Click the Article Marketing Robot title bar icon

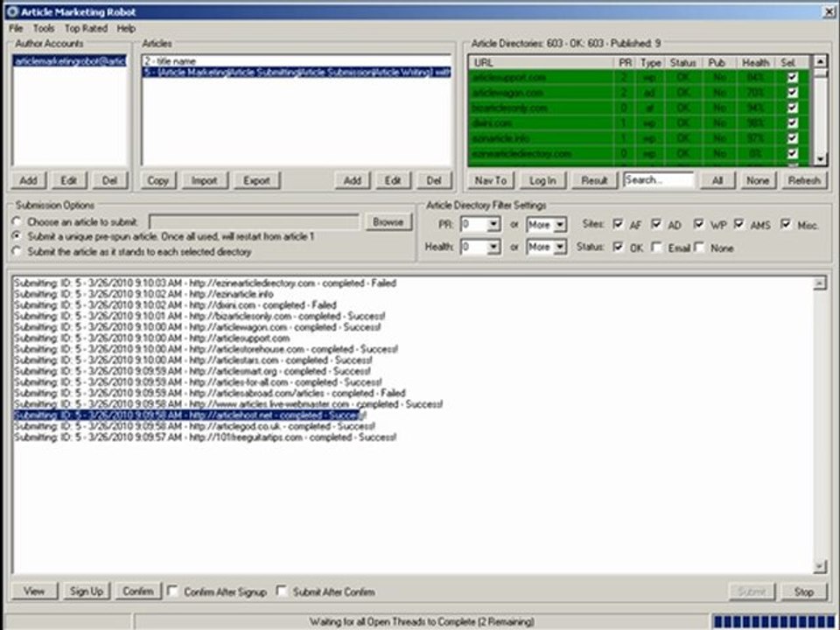tap(11, 11)
